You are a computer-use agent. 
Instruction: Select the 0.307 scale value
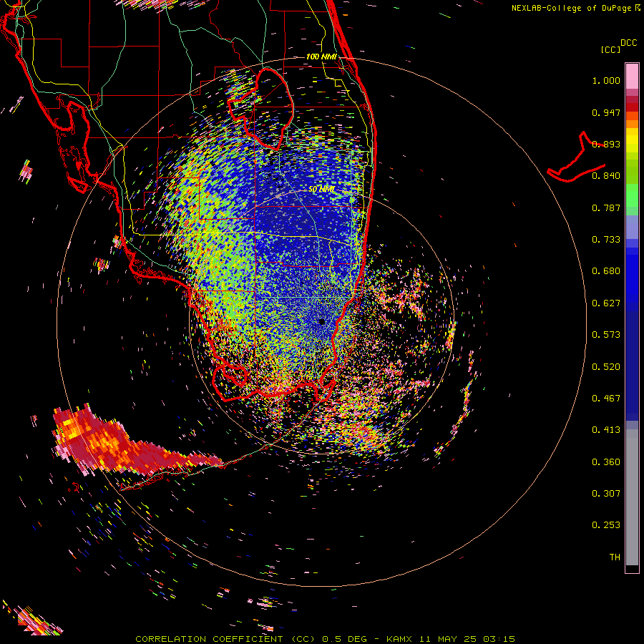click(x=606, y=494)
